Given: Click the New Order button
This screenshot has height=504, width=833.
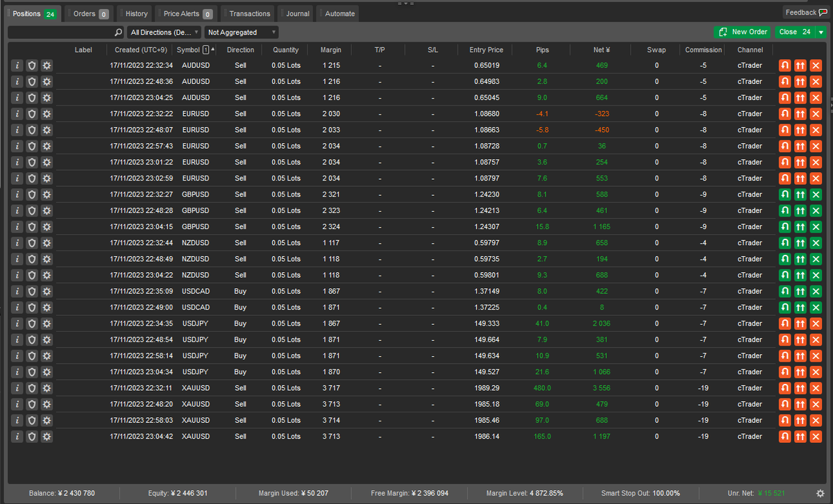Looking at the screenshot, I should pyautogui.click(x=742, y=32).
